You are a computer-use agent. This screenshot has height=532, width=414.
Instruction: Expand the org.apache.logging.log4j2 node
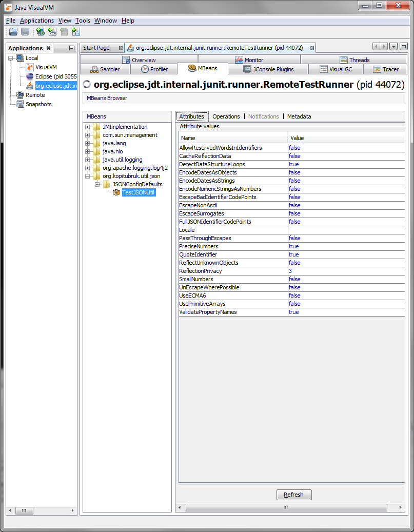coord(88,168)
